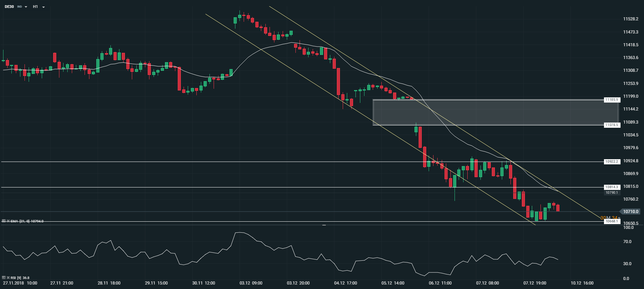Open RSI indicator settings icon

pyautogui.click(x=4, y=278)
